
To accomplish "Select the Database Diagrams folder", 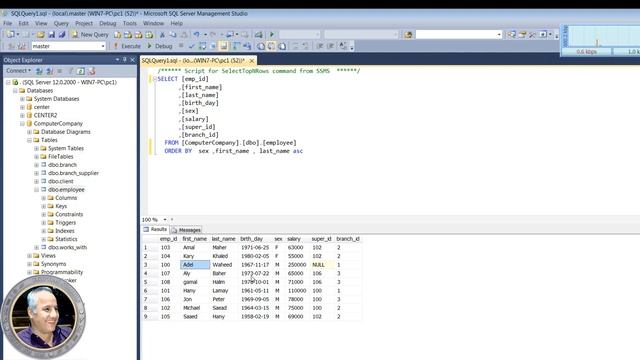I will [65, 132].
